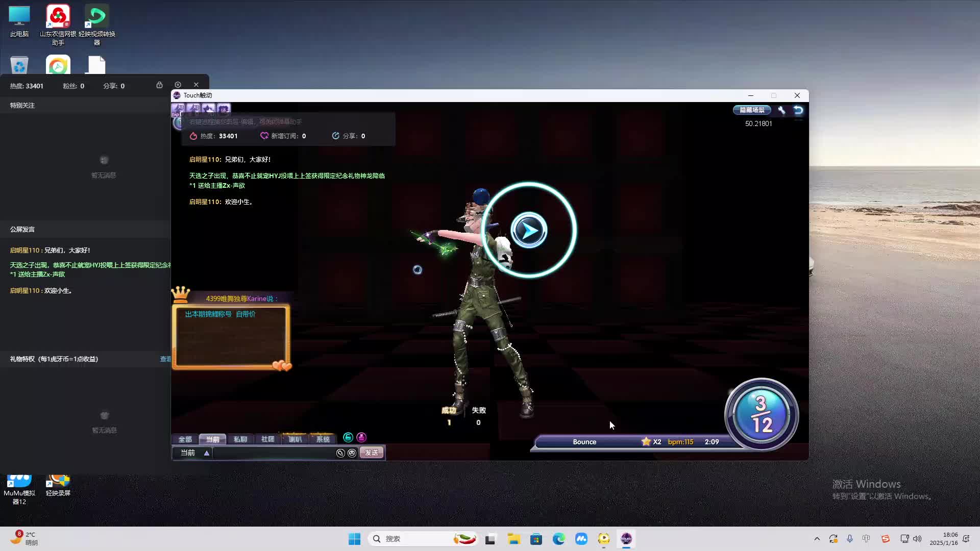Click the wrench settings icon in game
This screenshot has height=551, width=980.
click(781, 110)
